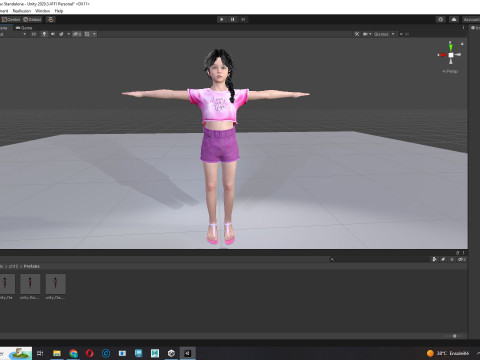Toggle the Gizmos button
This screenshot has height=360, width=480.
[381, 34]
